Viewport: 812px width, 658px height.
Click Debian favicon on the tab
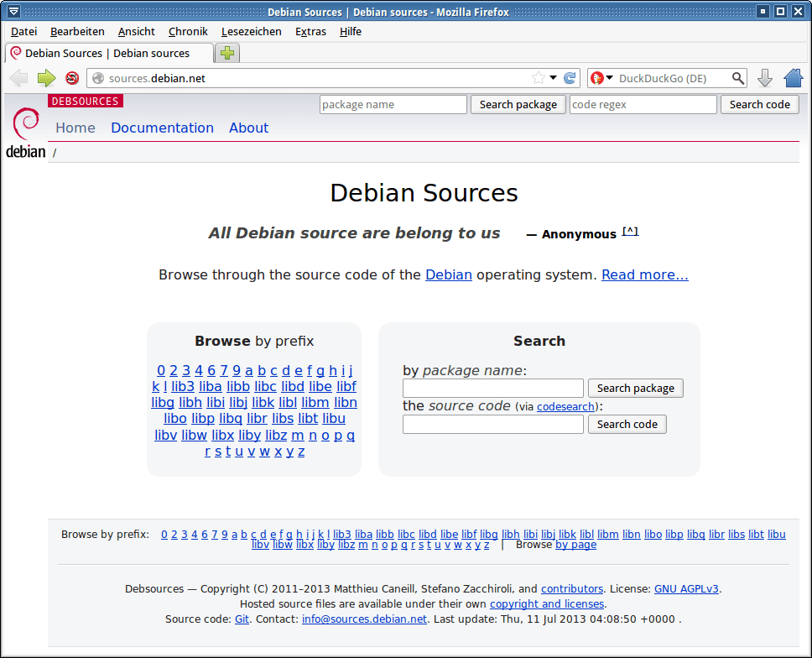coord(16,53)
